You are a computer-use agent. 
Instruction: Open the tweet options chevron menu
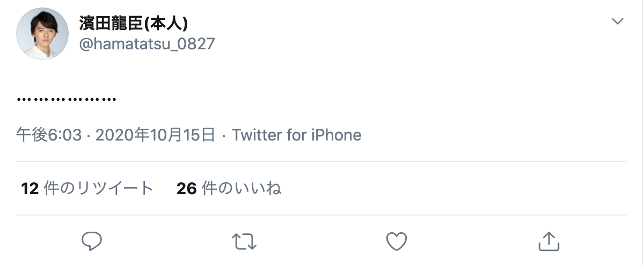click(x=618, y=21)
